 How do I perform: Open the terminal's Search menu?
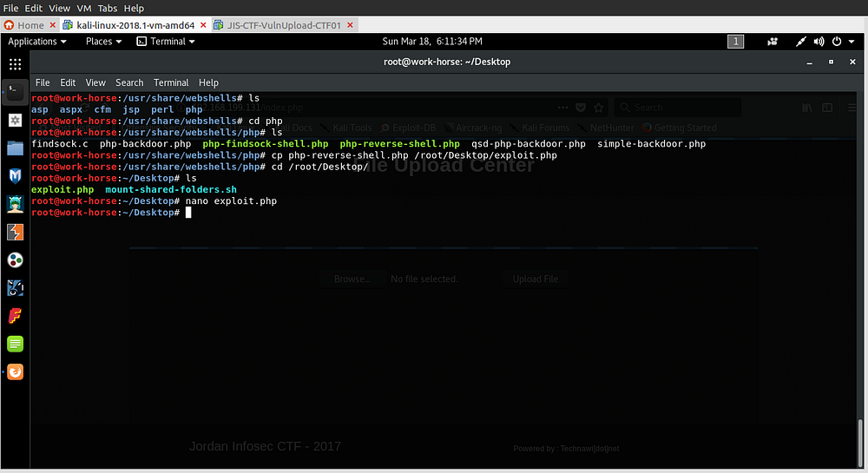point(129,82)
